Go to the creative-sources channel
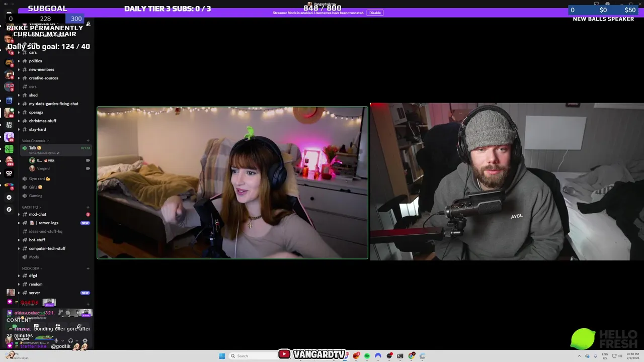 pos(43,78)
